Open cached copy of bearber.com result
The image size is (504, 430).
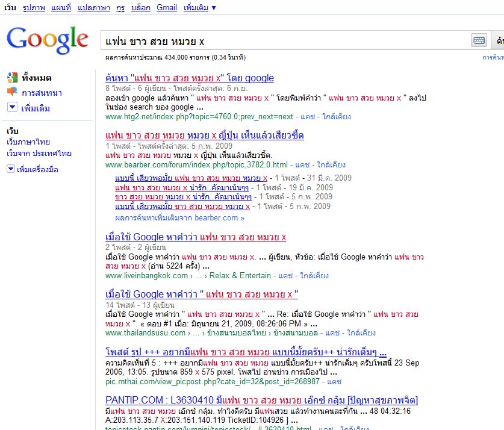tap(302, 165)
